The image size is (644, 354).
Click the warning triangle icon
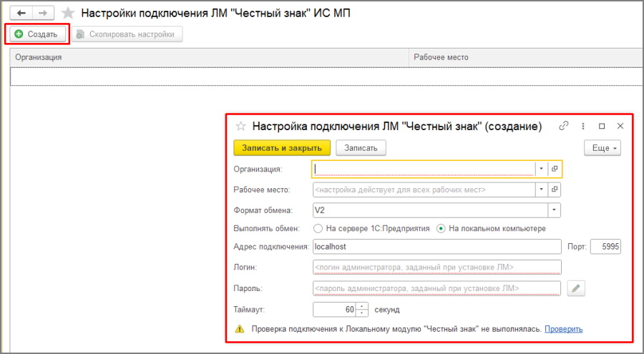tap(240, 329)
